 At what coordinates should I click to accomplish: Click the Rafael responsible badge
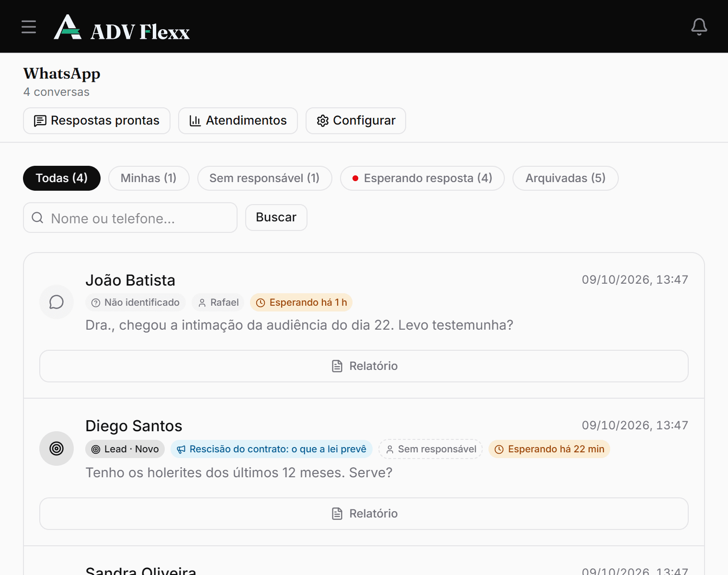coord(218,302)
